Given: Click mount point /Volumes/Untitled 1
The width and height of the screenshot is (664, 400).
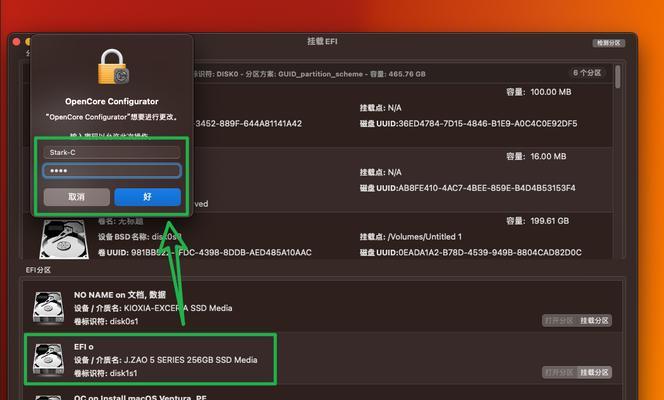Looking at the screenshot, I should point(411,237).
